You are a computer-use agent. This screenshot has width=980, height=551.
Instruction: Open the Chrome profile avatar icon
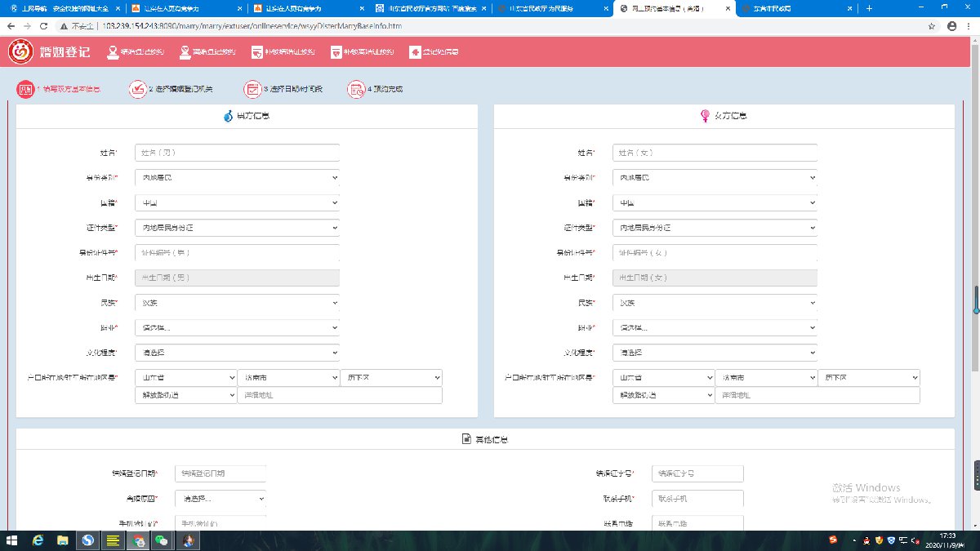952,26
